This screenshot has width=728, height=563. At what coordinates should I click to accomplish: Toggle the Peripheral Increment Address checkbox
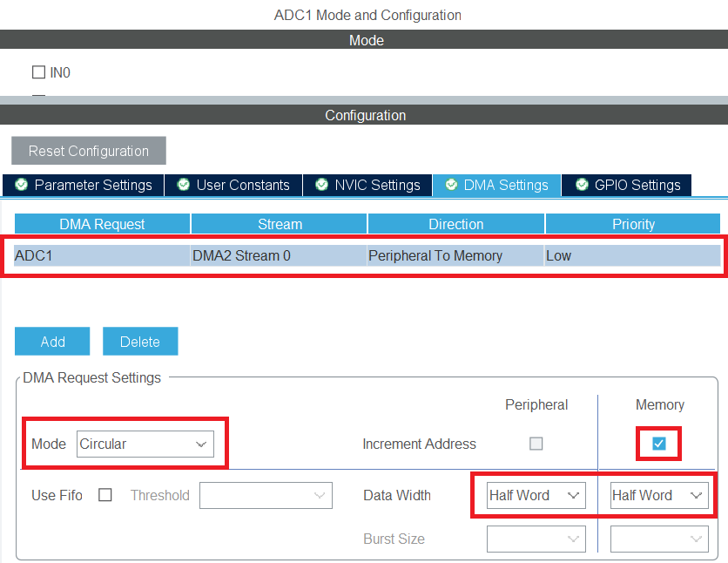(536, 444)
